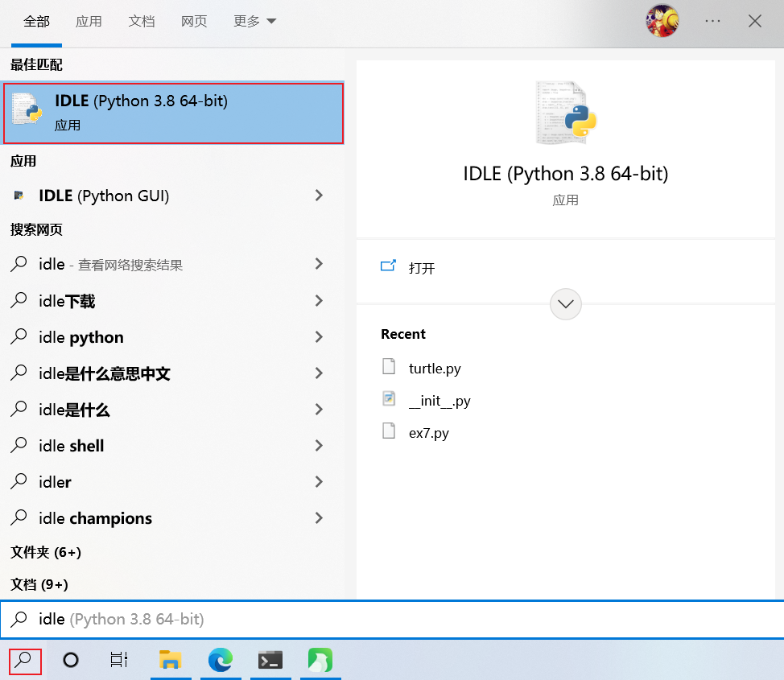Image resolution: width=784 pixels, height=680 pixels.
Task: Open Cortana circle icon on taskbar
Action: pyautogui.click(x=71, y=660)
